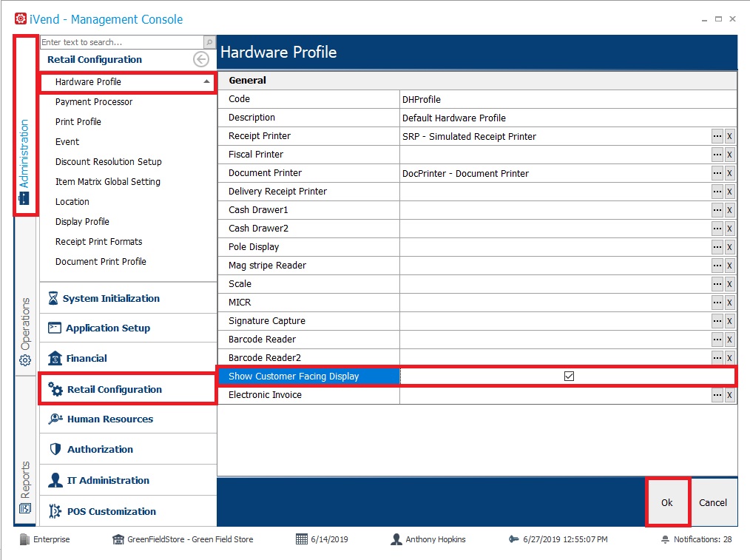This screenshot has width=750, height=560.
Task: Open the Document Printer lookup ellipsis
Action: pyautogui.click(x=717, y=173)
